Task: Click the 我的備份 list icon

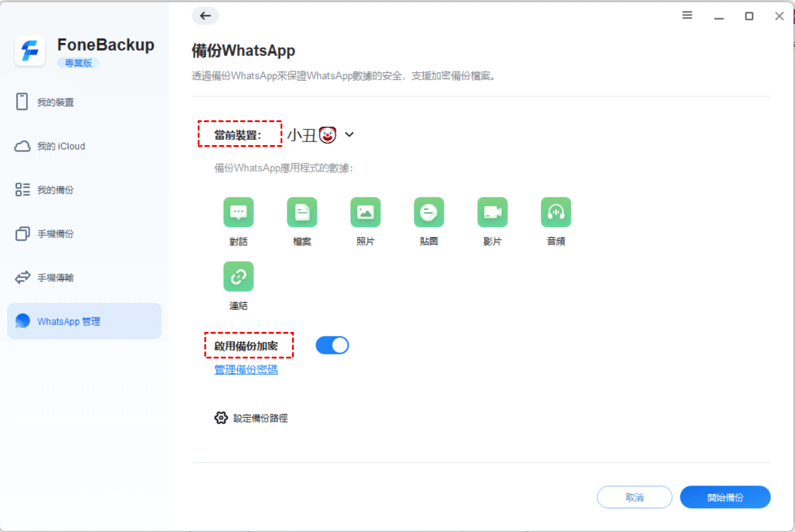Action: 22,190
